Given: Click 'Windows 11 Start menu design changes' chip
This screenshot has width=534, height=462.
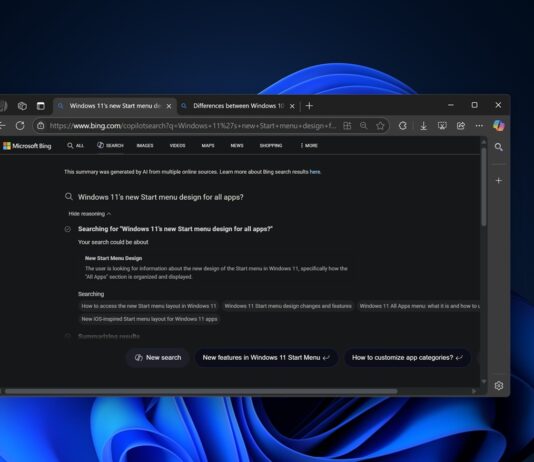Looking at the screenshot, I should tap(288, 306).
